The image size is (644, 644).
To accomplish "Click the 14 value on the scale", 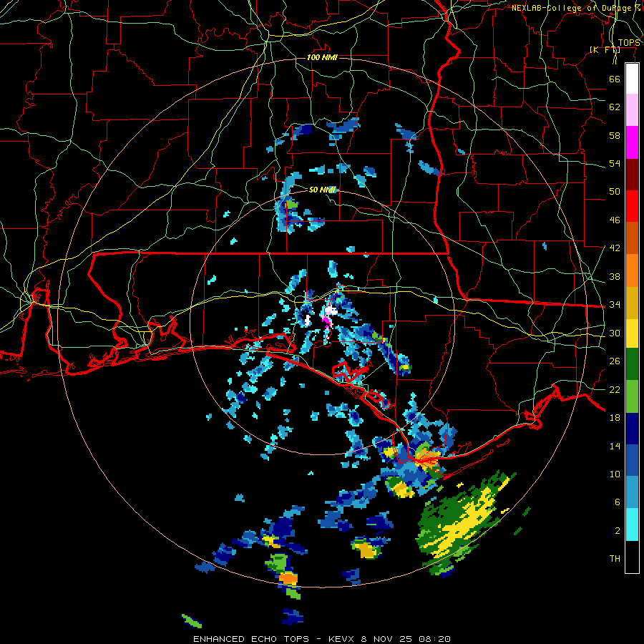I will click(x=615, y=446).
